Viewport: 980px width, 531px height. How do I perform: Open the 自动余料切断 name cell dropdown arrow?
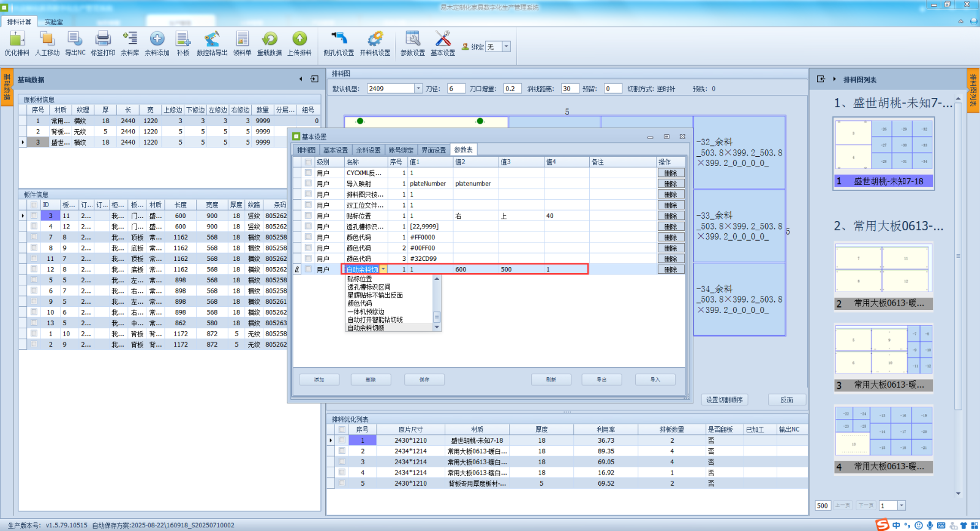coord(383,269)
